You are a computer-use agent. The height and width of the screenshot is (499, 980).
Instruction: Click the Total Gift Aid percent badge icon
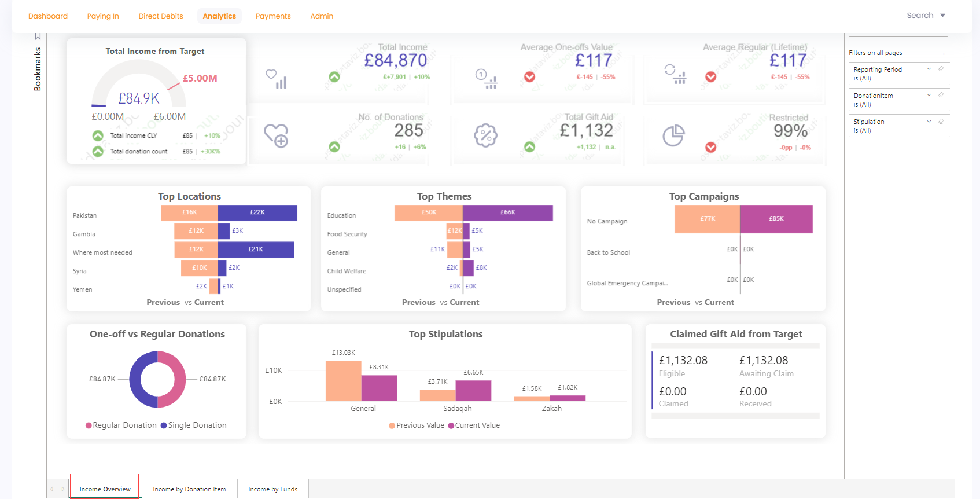pos(485,135)
